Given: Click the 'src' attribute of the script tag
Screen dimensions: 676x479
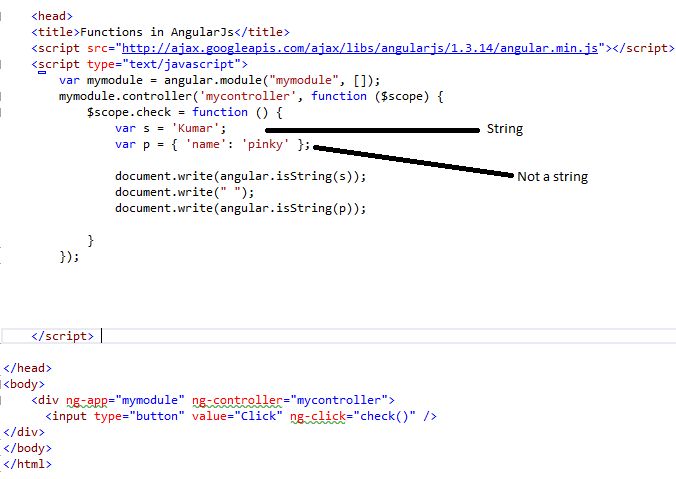Looking at the screenshot, I should pyautogui.click(x=97, y=48).
